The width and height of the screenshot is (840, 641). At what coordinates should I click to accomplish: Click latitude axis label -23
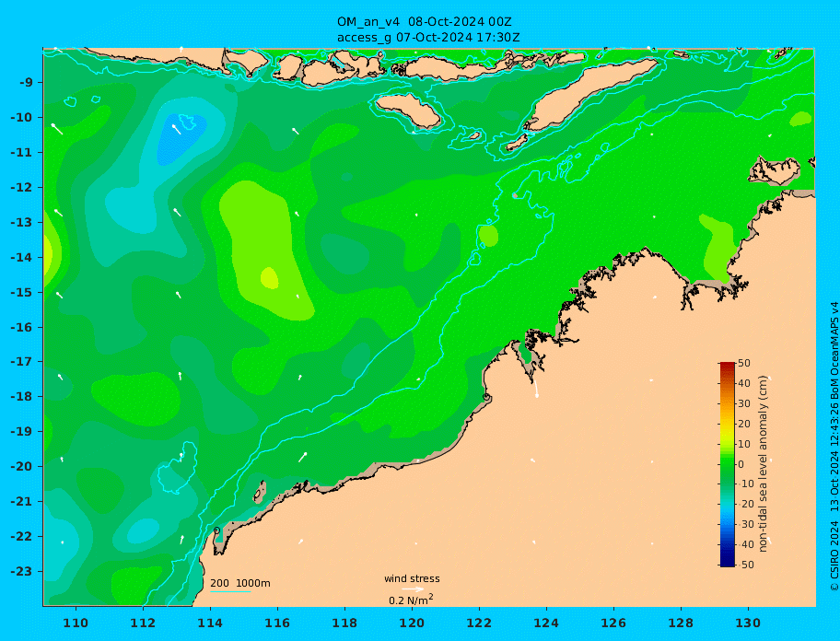(21, 571)
